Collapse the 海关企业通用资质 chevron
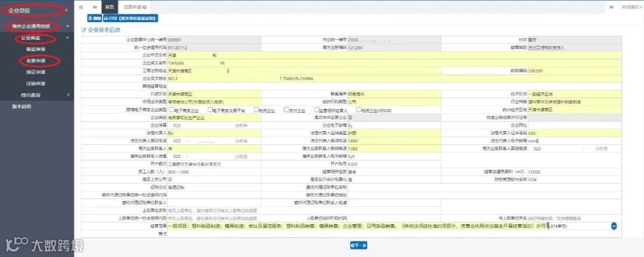Screen dimensions: 644x257 pyautogui.click(x=68, y=26)
